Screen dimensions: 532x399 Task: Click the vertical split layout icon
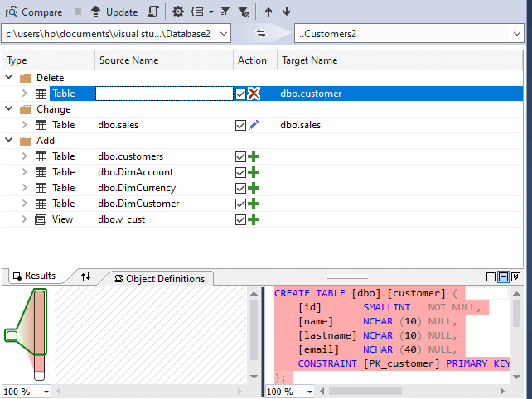tap(491, 277)
